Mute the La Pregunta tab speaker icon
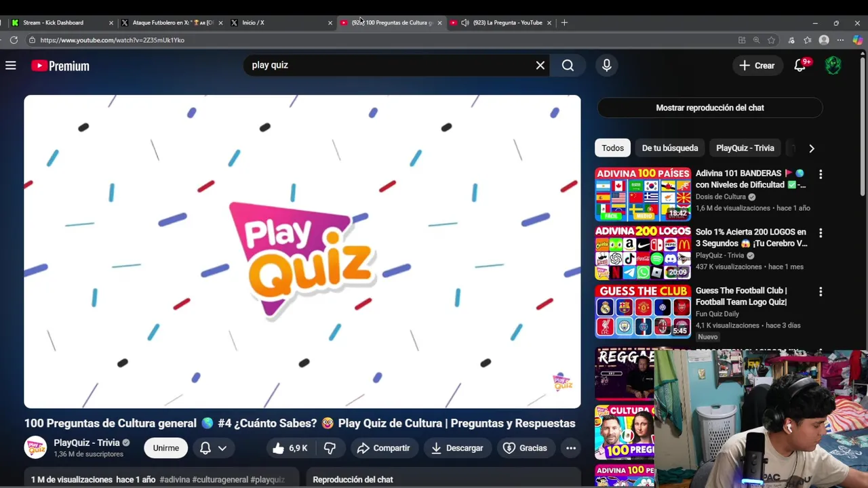The height and width of the screenshot is (488, 868). [x=465, y=22]
